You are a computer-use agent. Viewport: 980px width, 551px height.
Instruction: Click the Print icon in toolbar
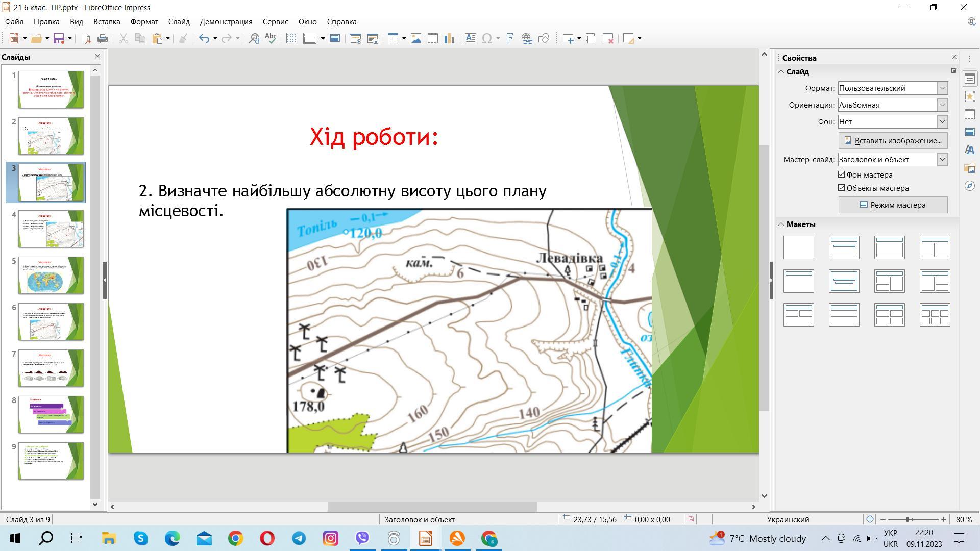103,39
